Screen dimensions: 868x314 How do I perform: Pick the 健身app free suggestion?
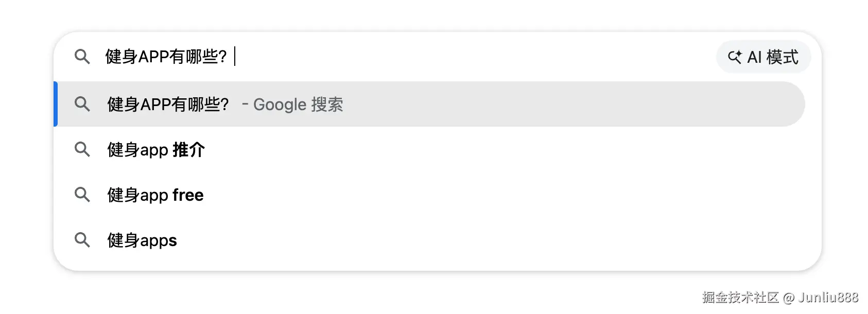click(155, 195)
